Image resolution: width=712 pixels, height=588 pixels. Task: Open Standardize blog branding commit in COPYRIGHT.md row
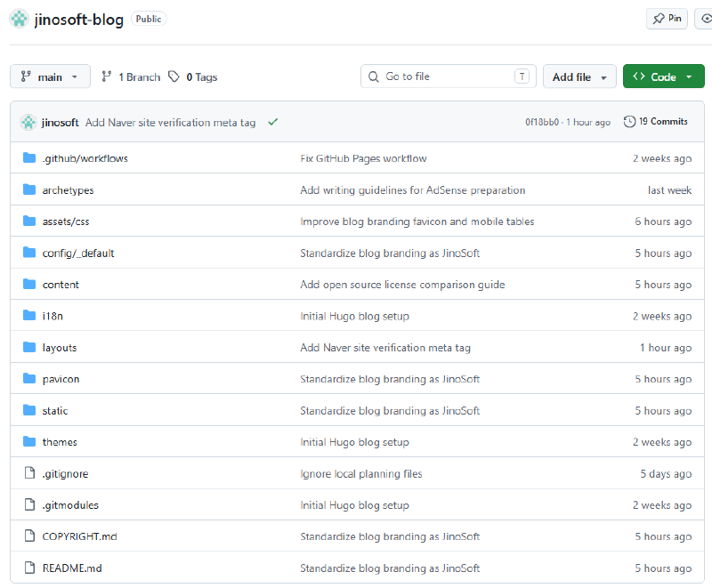point(390,536)
